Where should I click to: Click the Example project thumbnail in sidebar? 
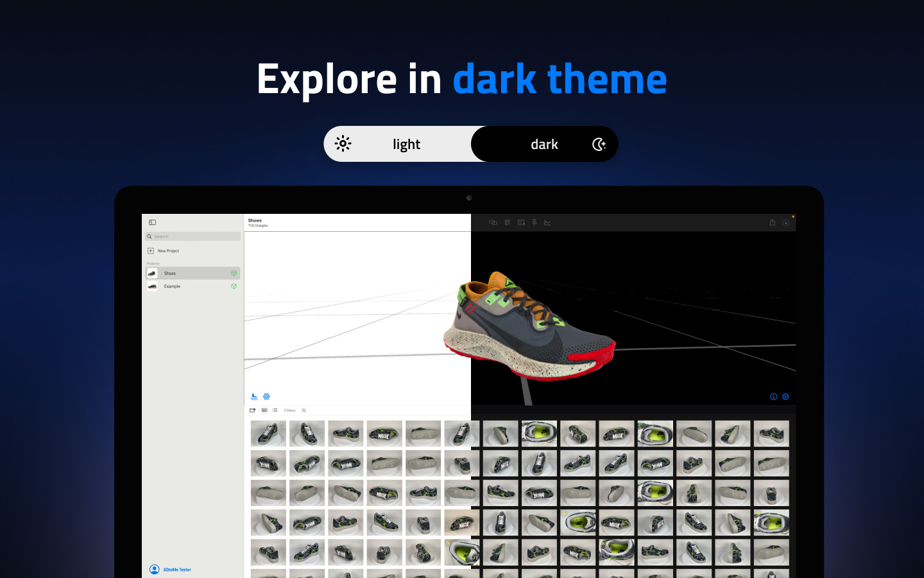pyautogui.click(x=152, y=286)
